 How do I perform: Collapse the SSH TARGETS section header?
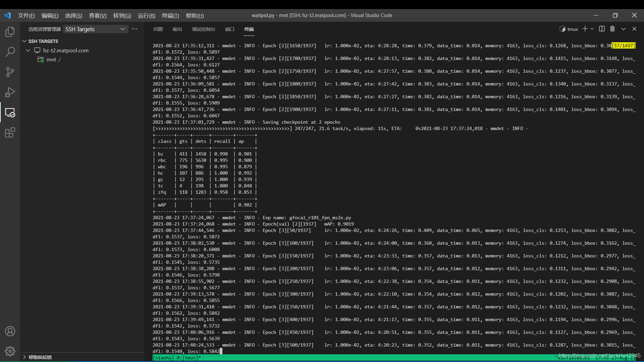pos(24,41)
